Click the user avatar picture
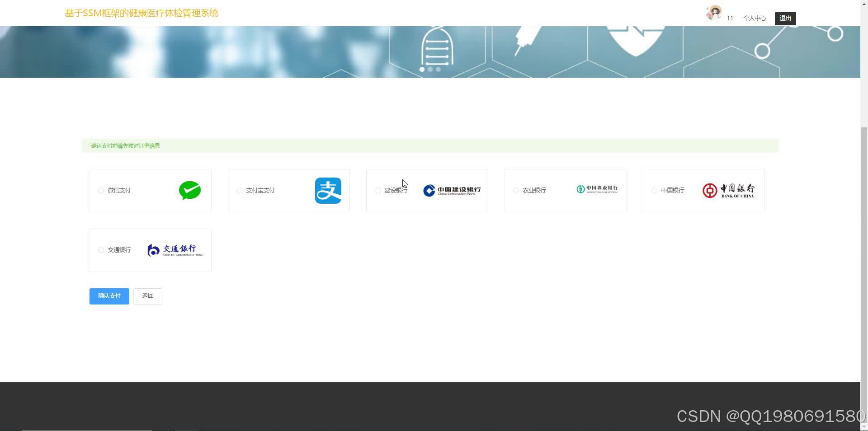Image resolution: width=868 pixels, height=431 pixels. coord(714,13)
